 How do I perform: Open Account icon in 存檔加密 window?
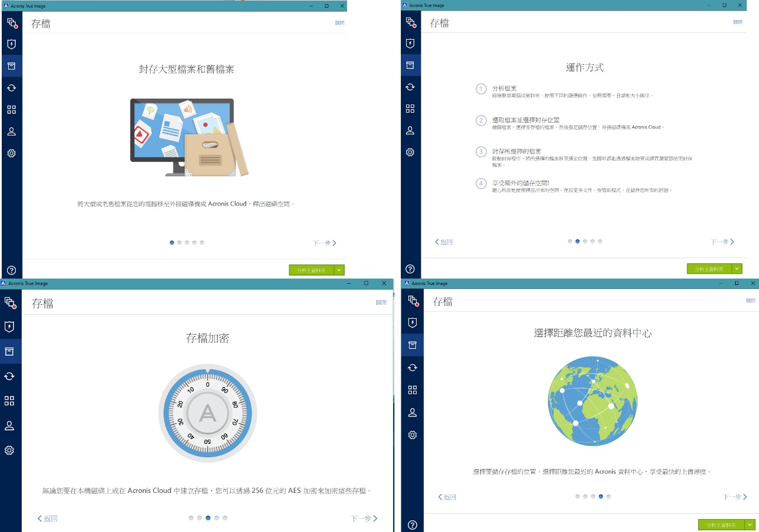point(9,426)
